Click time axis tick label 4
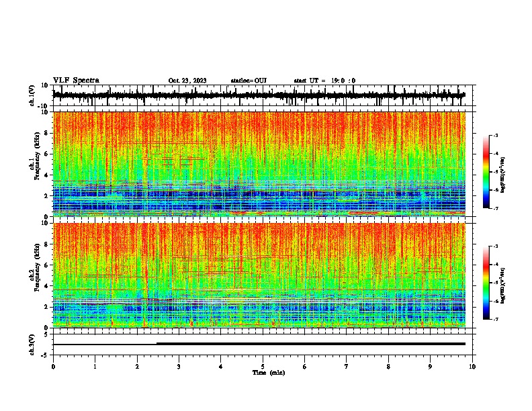Viewport: 532px width, 411px height. [220, 367]
